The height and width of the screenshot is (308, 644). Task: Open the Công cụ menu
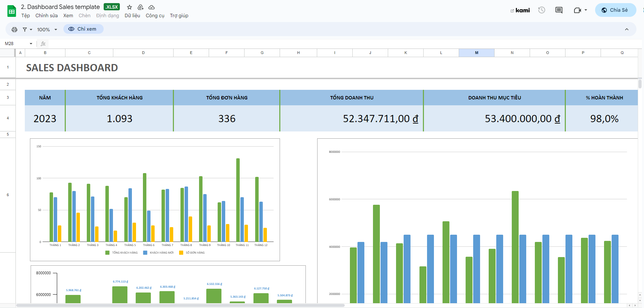click(155, 15)
